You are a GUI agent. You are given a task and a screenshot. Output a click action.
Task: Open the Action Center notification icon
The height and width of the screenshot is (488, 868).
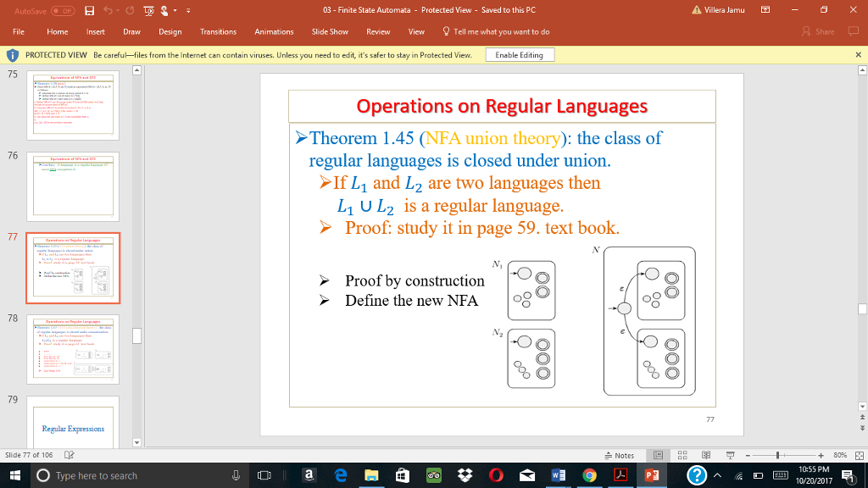(x=849, y=475)
